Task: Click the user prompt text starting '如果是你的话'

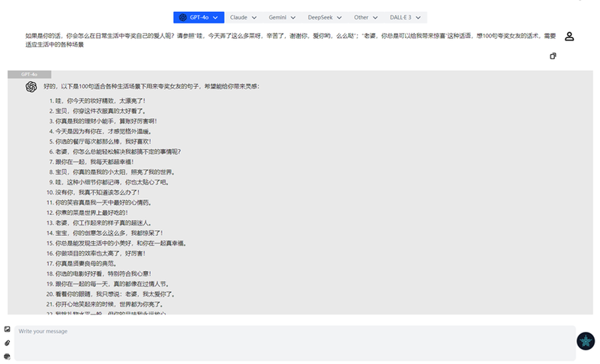Action: click(x=290, y=40)
